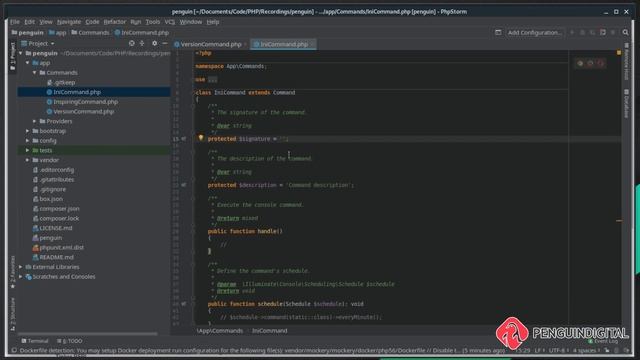Screen dimensions: 640x360
Task: Open the Edit menu
Action: [29, 22]
